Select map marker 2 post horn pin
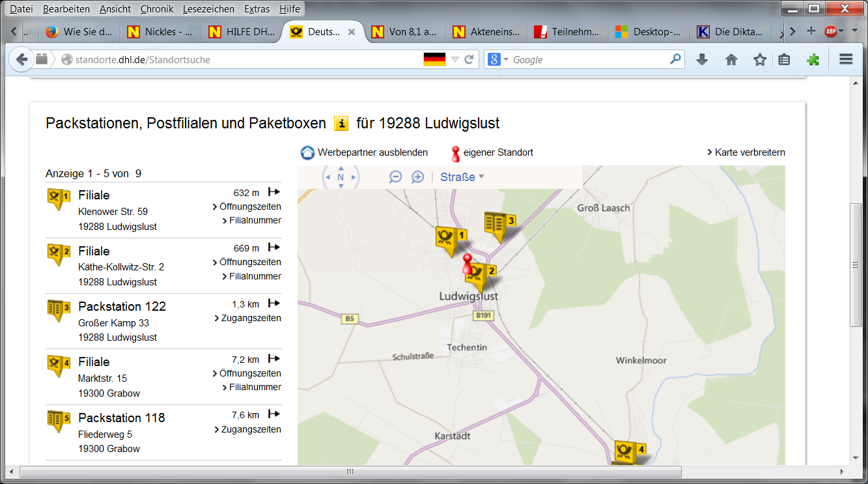 pyautogui.click(x=481, y=278)
